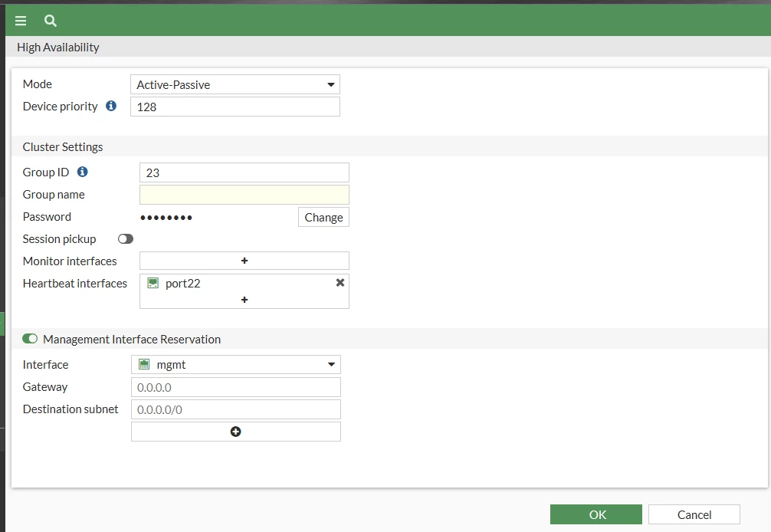Click the port22 entry text

pos(183,284)
